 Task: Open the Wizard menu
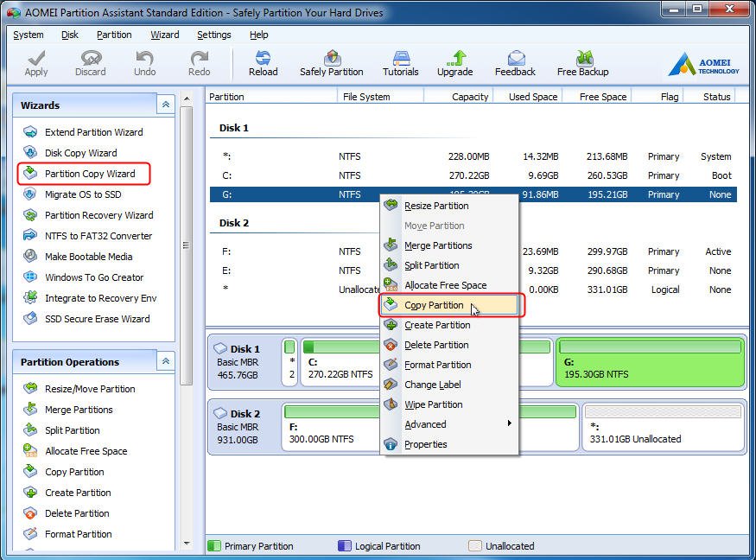[165, 35]
